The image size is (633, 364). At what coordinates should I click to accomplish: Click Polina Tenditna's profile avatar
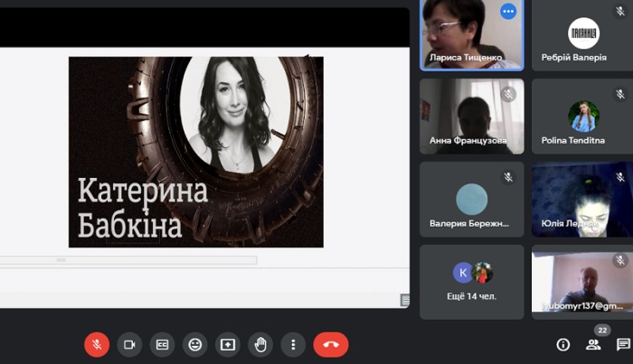pyautogui.click(x=582, y=117)
